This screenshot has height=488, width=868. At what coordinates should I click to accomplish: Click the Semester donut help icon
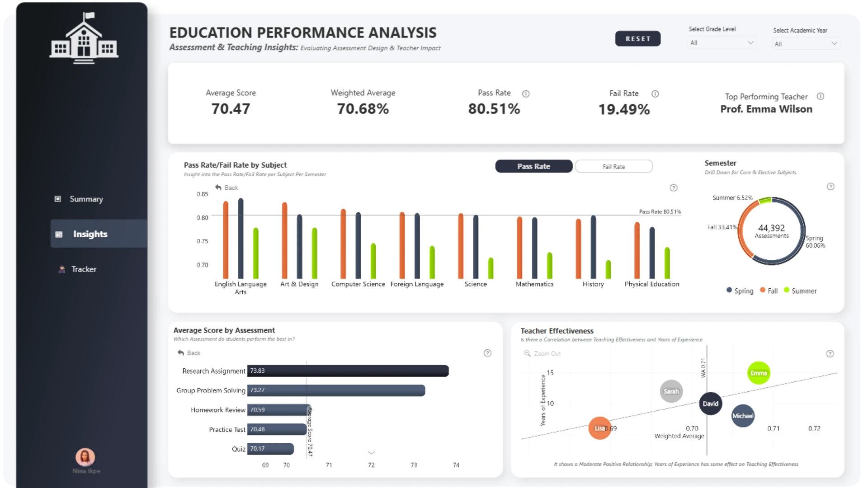pyautogui.click(x=830, y=187)
